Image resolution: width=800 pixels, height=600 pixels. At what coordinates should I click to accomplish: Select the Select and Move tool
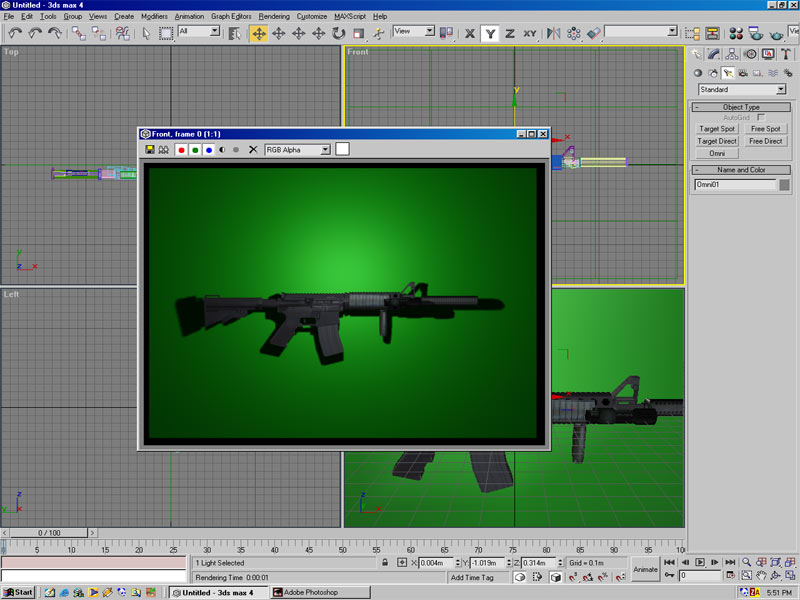click(259, 33)
